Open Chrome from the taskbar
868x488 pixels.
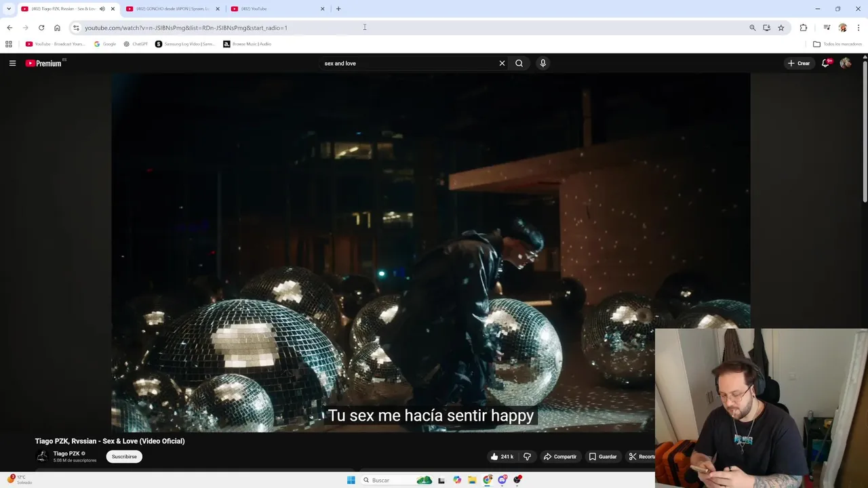(x=488, y=480)
